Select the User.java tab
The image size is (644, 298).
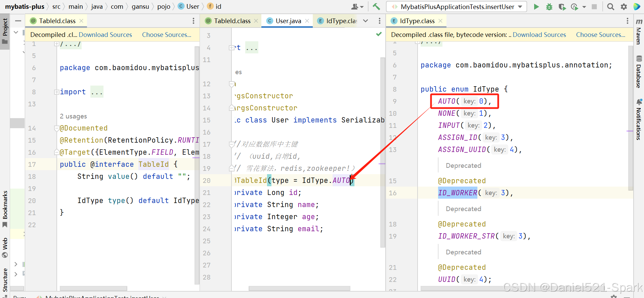288,21
